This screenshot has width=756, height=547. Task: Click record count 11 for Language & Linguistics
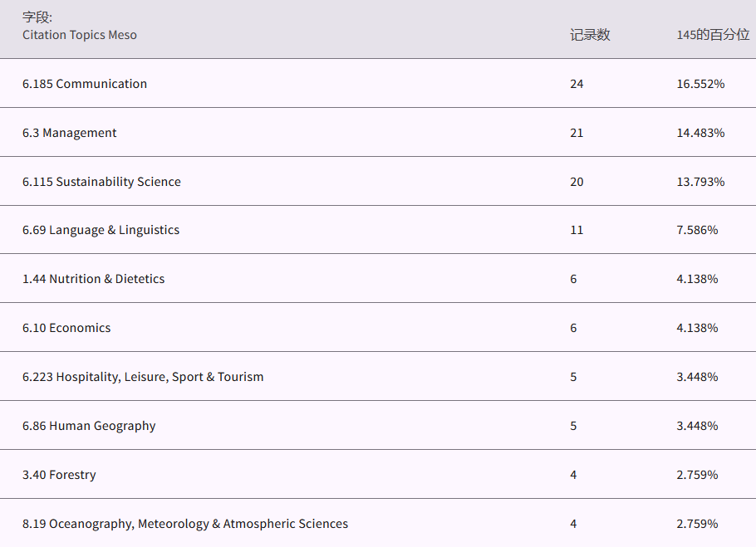pyautogui.click(x=577, y=230)
